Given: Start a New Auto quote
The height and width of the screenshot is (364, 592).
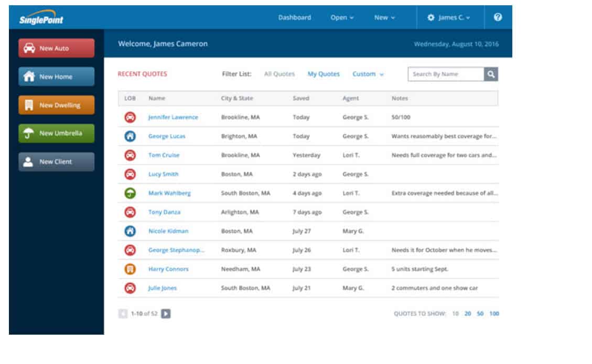Looking at the screenshot, I should point(56,48).
